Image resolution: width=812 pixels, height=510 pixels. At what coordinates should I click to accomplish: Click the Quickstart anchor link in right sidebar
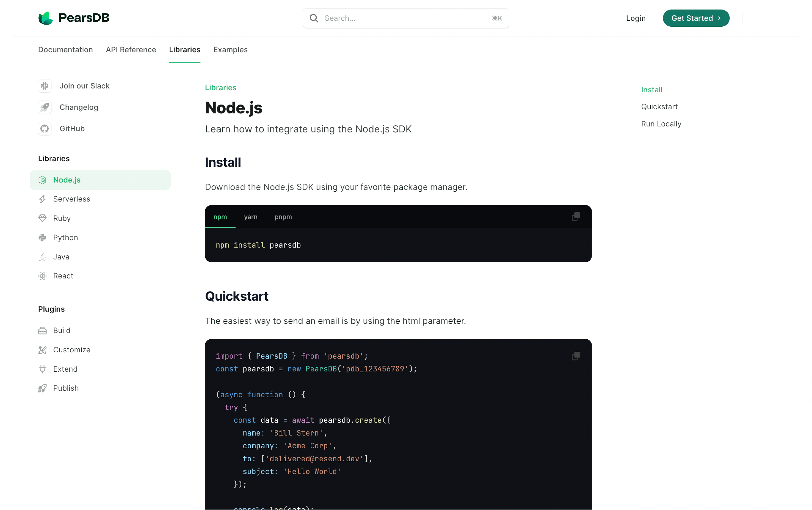point(659,106)
